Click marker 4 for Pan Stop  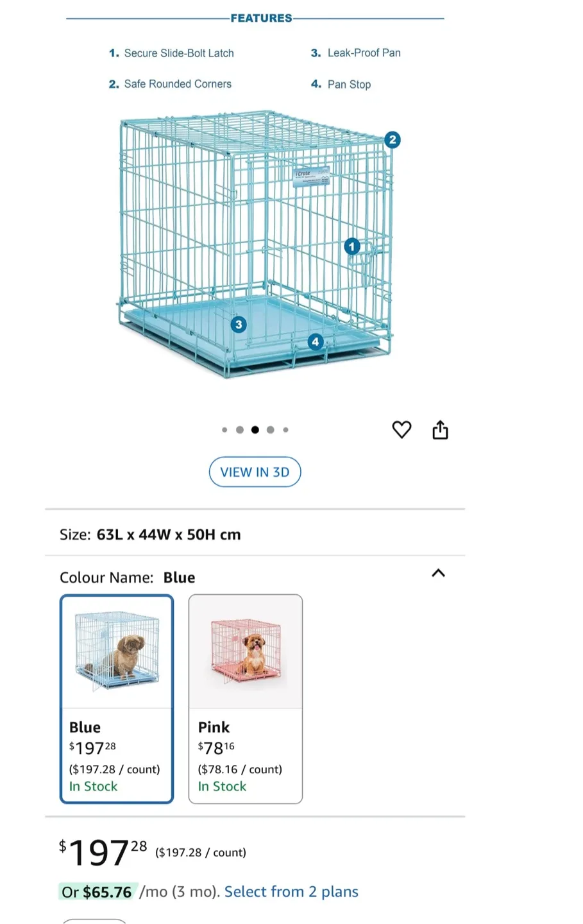[315, 342]
